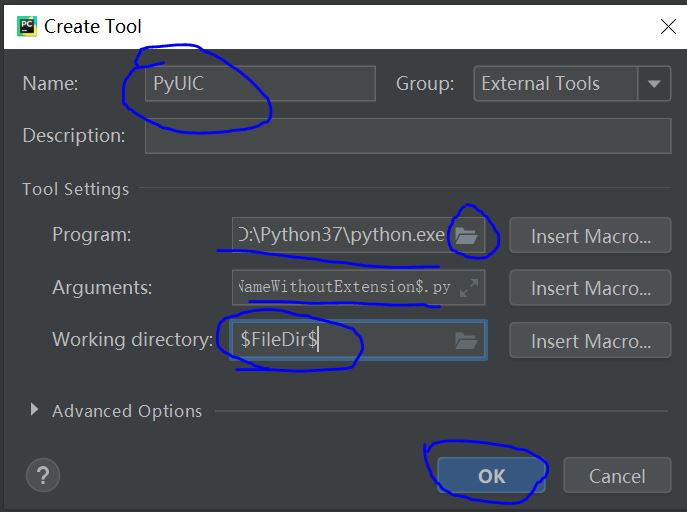Expand the Advanced Options section
687x512 pixels.
(37, 410)
